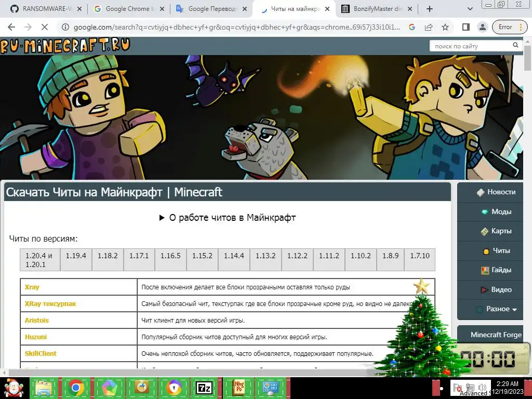
Task: Select version tab 1.12.2
Action: [298, 260]
